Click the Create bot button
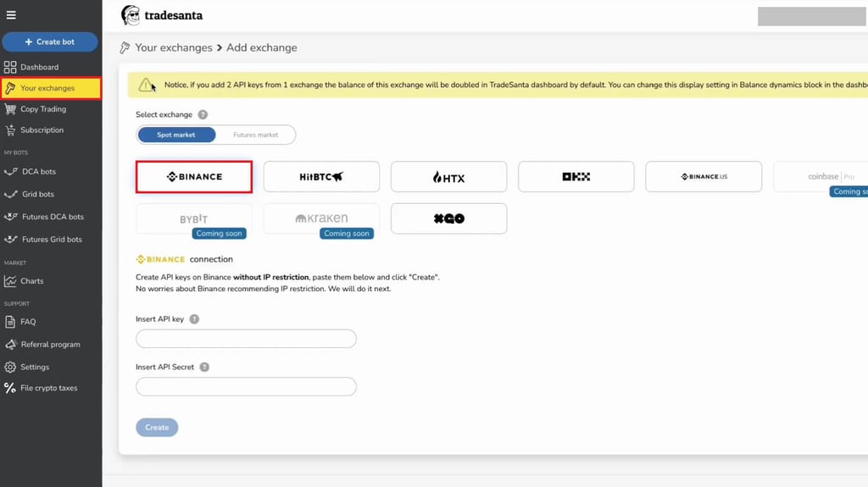The width and height of the screenshot is (868, 487). (x=50, y=42)
